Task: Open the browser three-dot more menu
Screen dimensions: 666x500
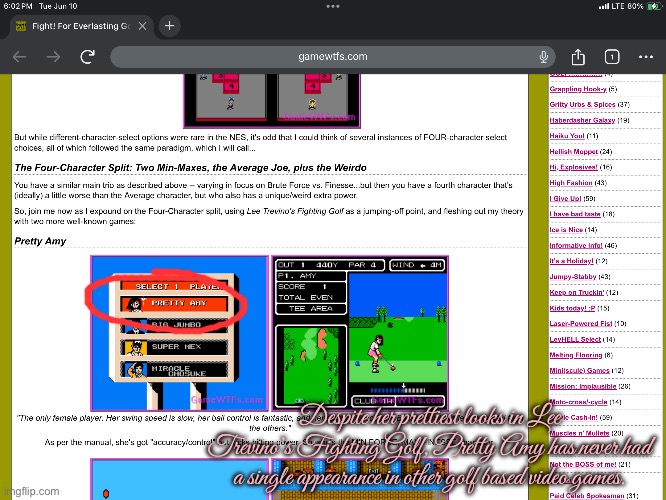Action: tap(646, 56)
